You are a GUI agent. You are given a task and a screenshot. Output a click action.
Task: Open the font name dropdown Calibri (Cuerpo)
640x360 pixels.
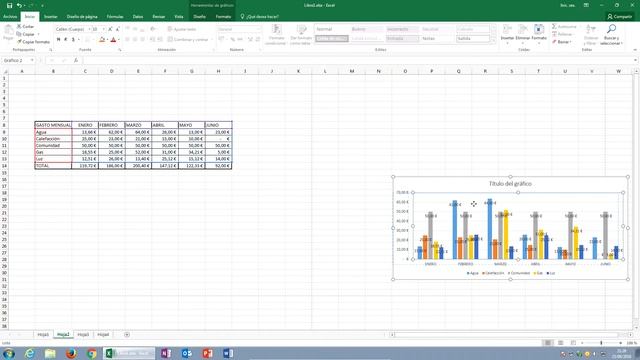click(89, 29)
